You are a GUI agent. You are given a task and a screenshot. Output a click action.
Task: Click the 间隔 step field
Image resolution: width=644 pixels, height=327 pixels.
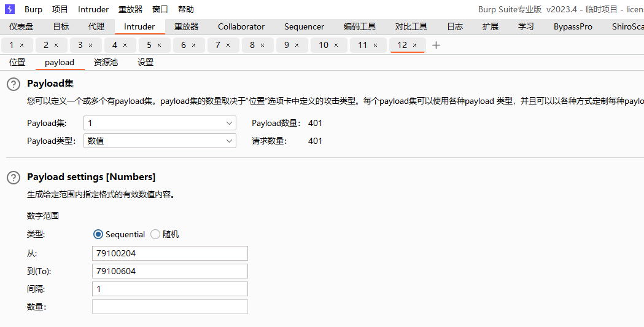coord(170,289)
